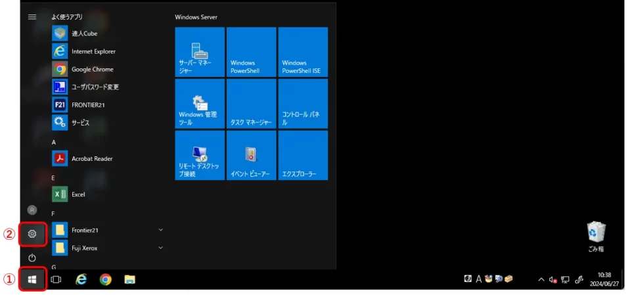Click the サーバー マネージャー tile
Viewport: 644px width, 295px height.
click(x=200, y=52)
